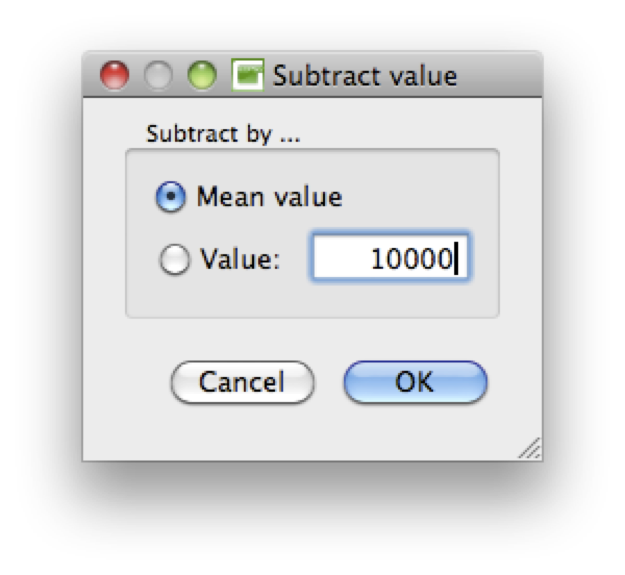Place cursor after the last zero in 10000
The image size is (625, 575).
pyautogui.click(x=454, y=259)
